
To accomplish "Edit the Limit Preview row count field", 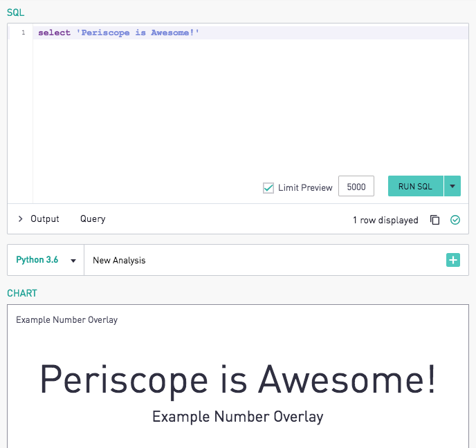I will pyautogui.click(x=356, y=186).
